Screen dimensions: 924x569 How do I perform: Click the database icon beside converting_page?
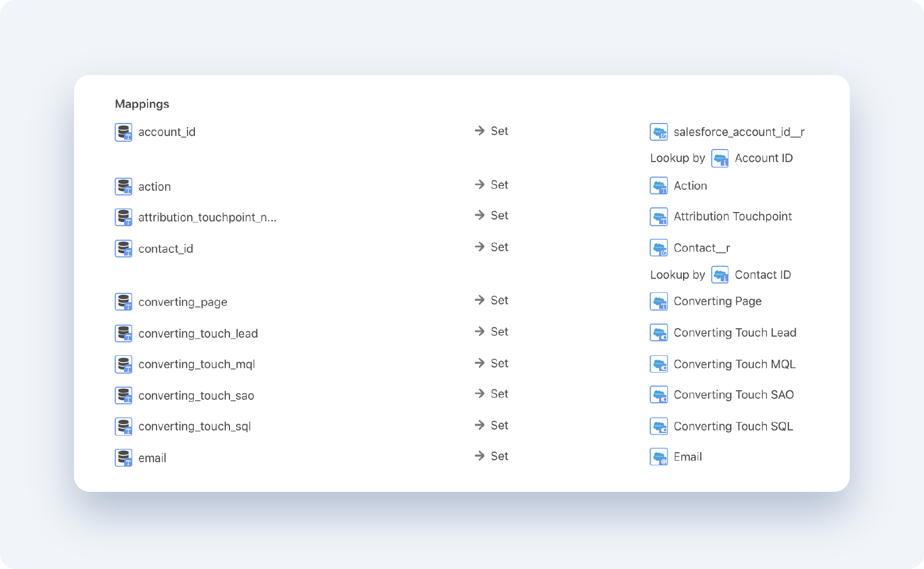click(124, 302)
